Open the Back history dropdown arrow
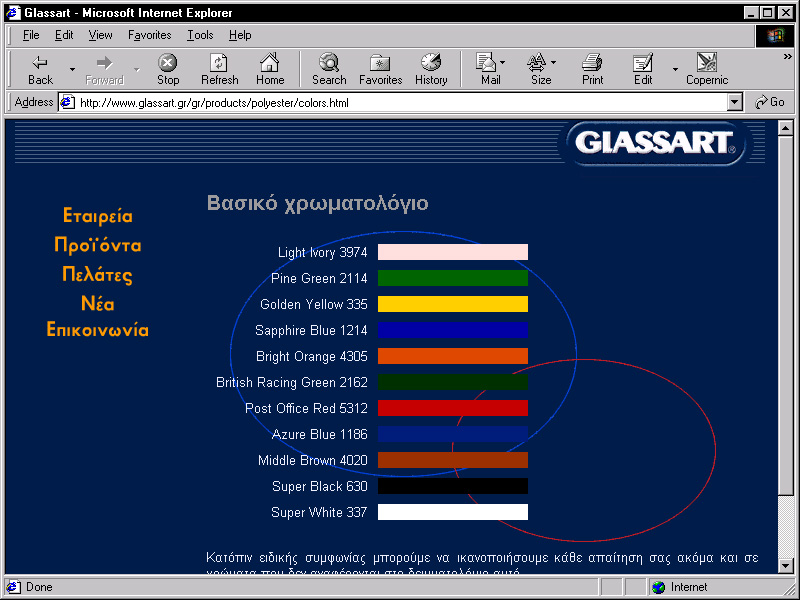 (72, 69)
